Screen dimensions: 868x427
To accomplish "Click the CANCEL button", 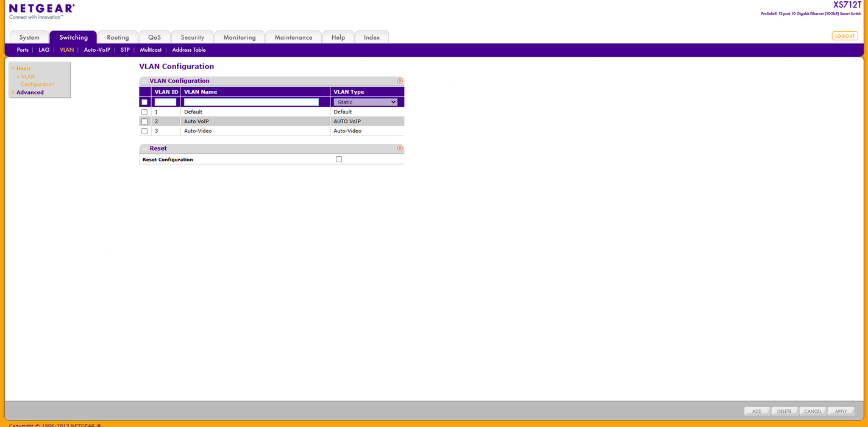I will click(x=813, y=411).
